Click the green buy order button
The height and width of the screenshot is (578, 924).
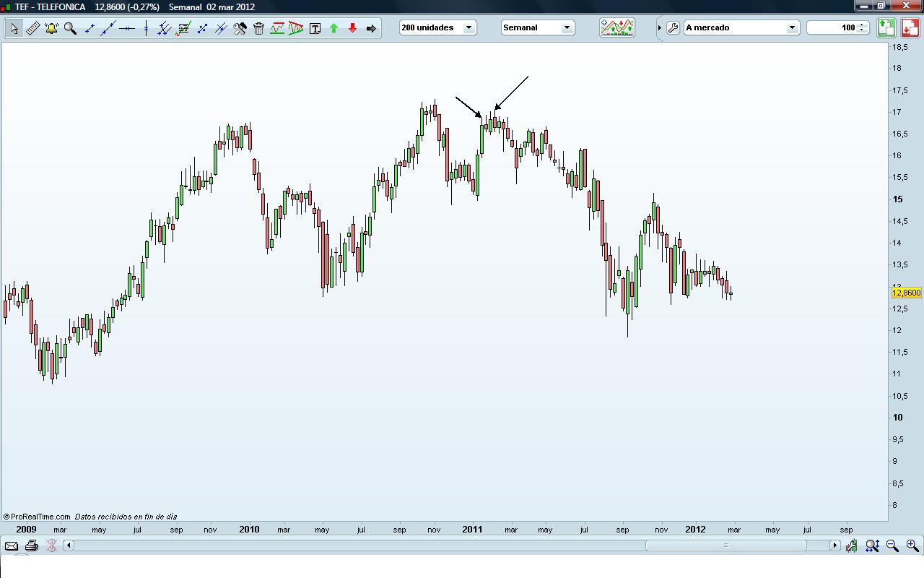(x=886, y=27)
